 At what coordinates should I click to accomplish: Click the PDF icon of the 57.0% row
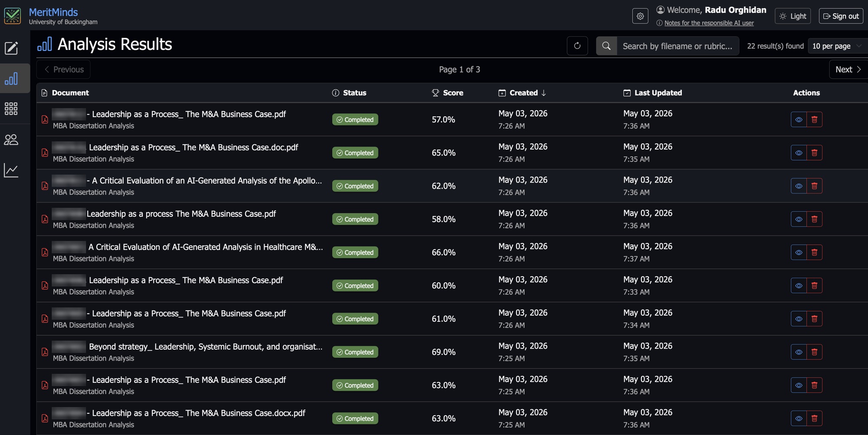45,120
